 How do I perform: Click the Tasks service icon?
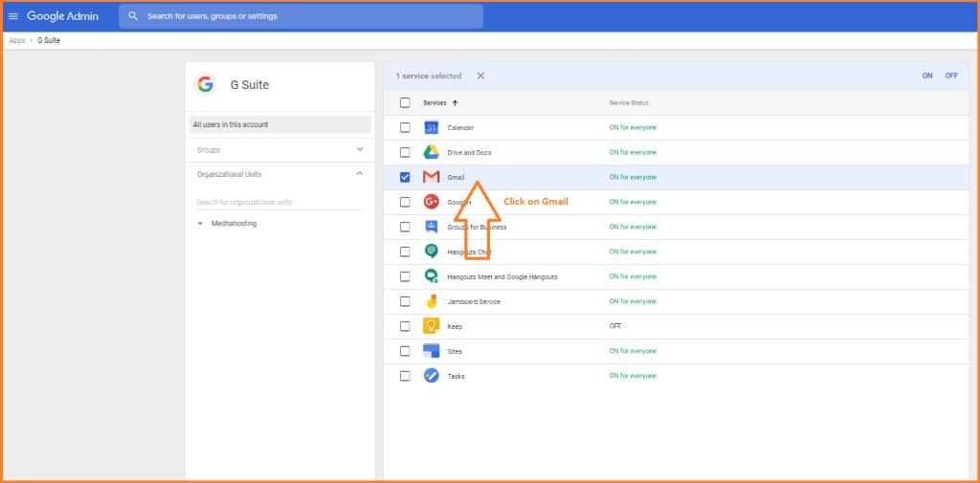(431, 376)
